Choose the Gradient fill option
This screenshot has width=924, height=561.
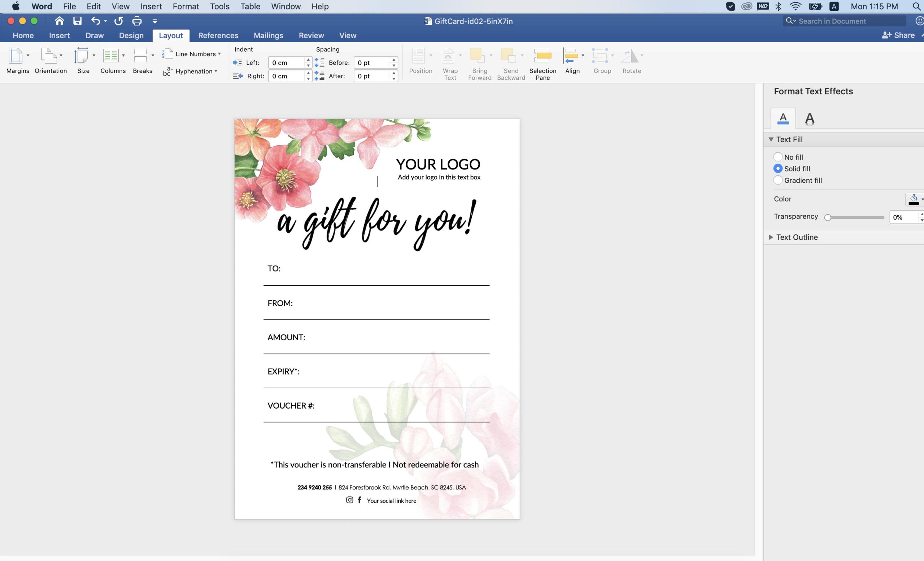pyautogui.click(x=778, y=180)
